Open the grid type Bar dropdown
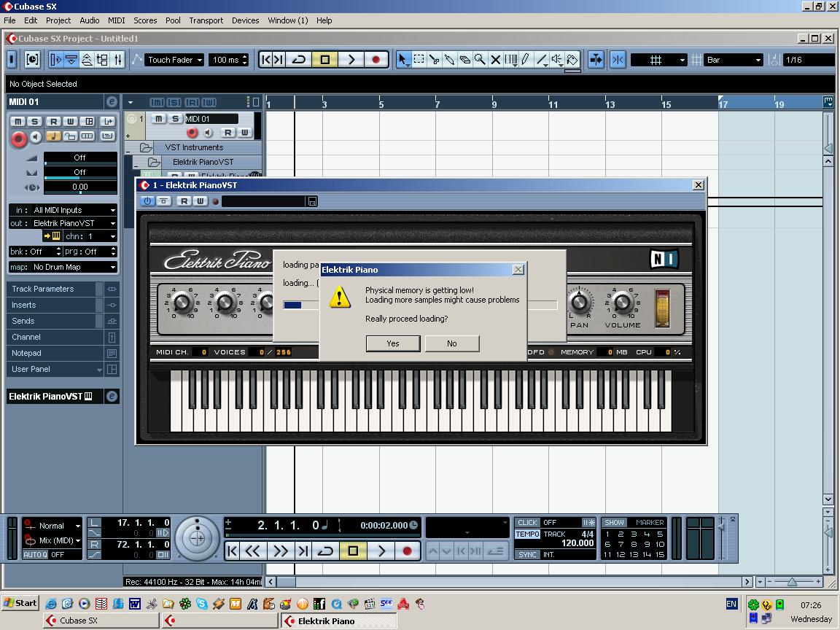This screenshot has height=630, width=840. click(x=732, y=60)
